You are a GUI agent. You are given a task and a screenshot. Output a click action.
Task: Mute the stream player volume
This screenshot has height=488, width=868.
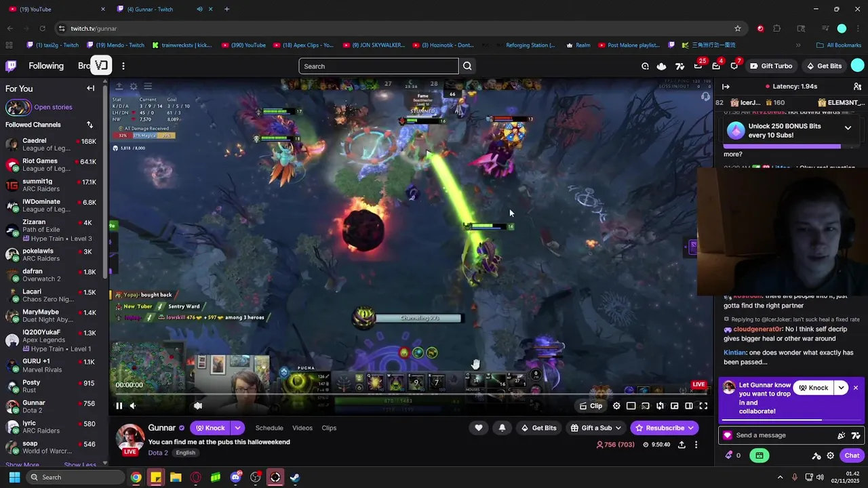[x=133, y=406]
